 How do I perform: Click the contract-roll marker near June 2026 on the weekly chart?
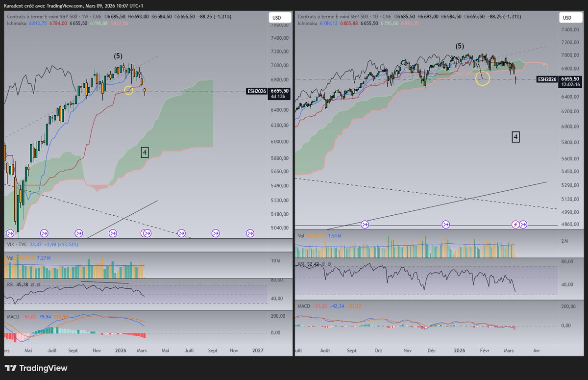[181, 233]
